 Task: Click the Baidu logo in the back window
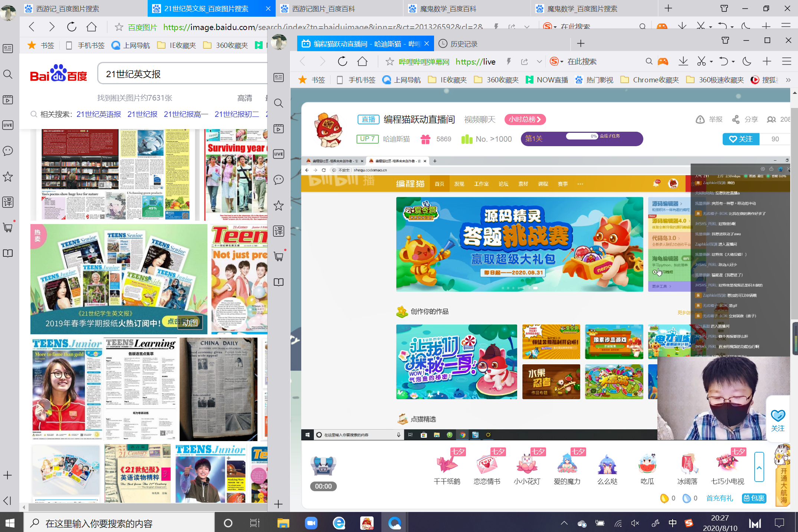pyautogui.click(x=59, y=73)
